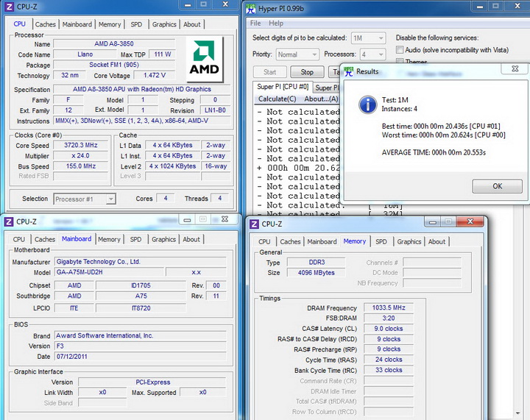Click the memory size 4096 MBytes
The height and width of the screenshot is (420, 530).
pyautogui.click(x=317, y=272)
